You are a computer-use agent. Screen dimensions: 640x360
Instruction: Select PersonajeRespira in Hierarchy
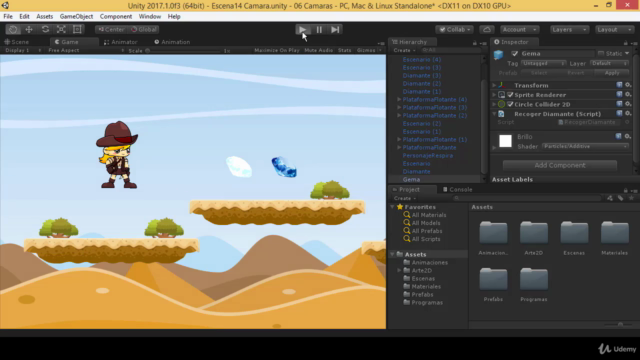[x=427, y=156]
